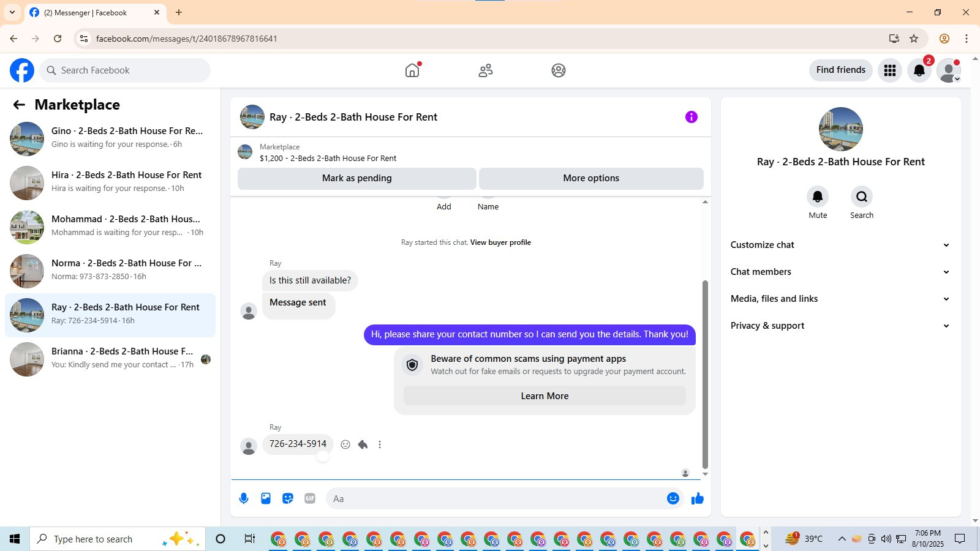The height and width of the screenshot is (551, 980).
Task: Click Find friends button
Action: pyautogui.click(x=841, y=70)
